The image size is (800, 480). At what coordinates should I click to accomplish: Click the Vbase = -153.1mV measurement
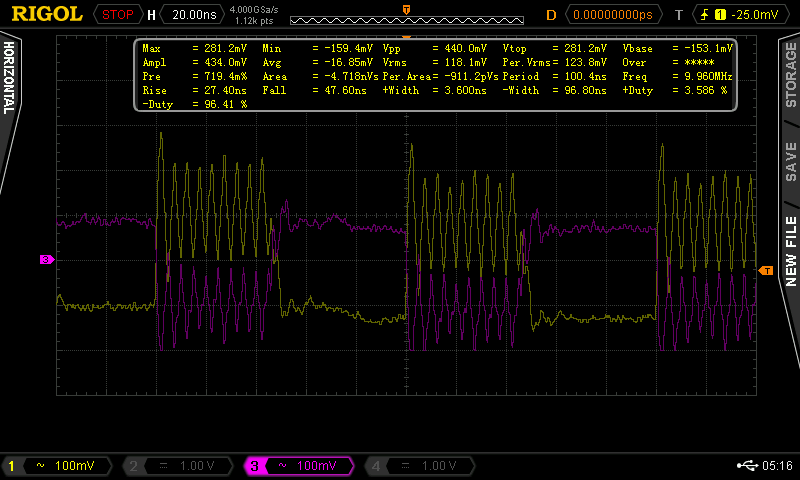(678, 48)
